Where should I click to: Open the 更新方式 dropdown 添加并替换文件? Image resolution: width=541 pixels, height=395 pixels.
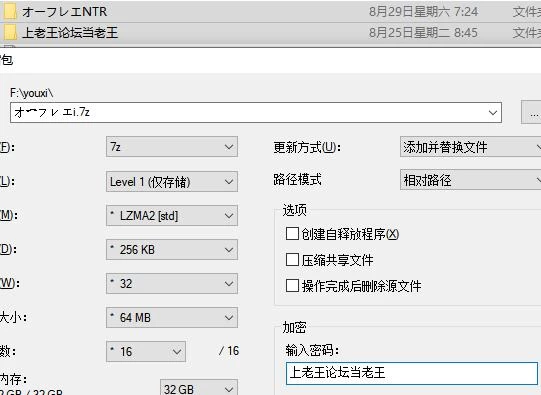pos(471,147)
